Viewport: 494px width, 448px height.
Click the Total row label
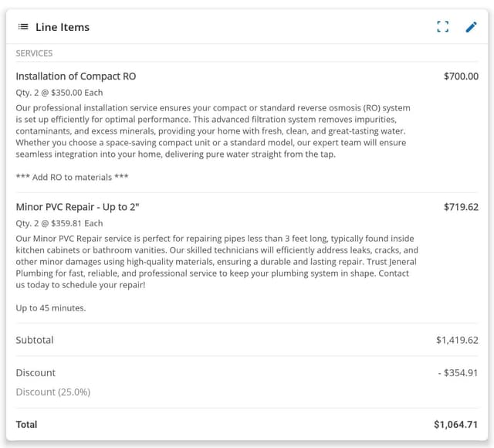coord(26,424)
